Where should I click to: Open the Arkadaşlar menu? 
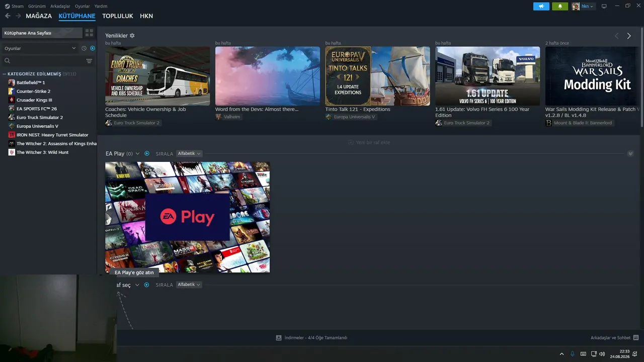60,6
